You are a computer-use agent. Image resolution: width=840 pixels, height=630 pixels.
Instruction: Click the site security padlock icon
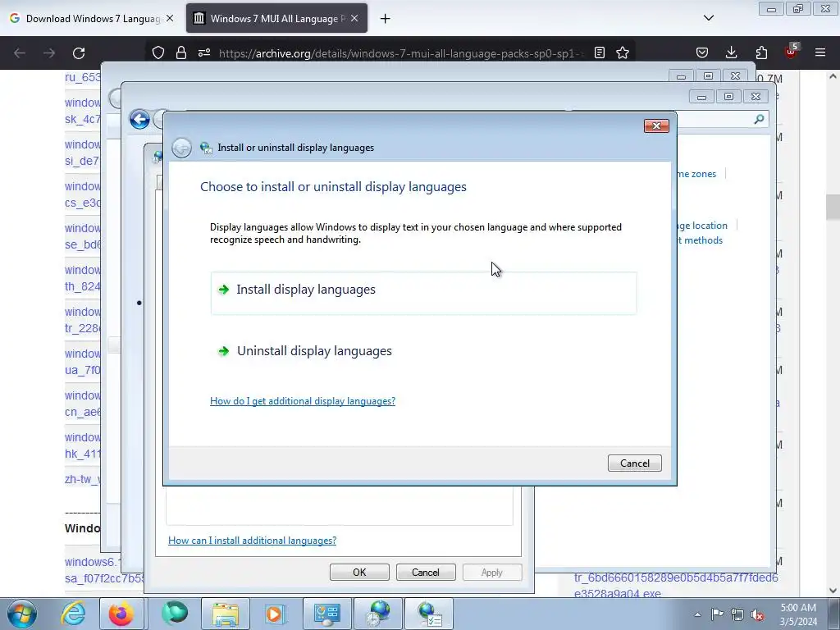[181, 52]
